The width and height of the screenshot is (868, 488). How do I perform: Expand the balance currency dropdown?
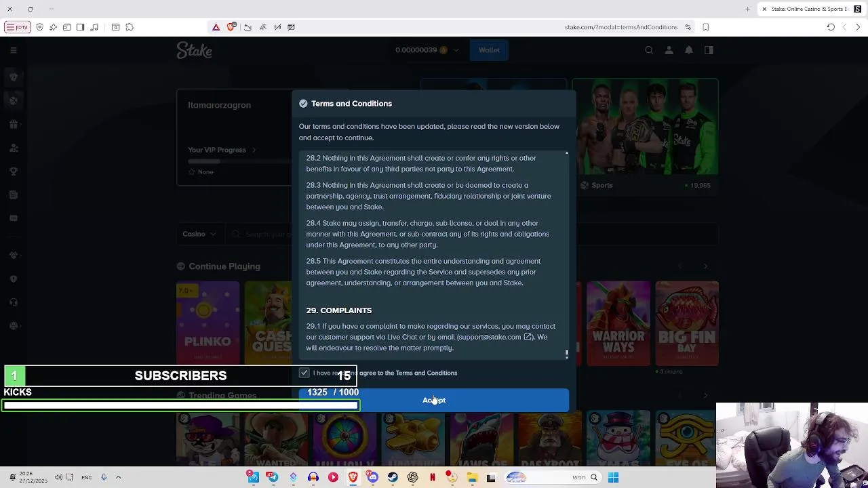coord(456,50)
